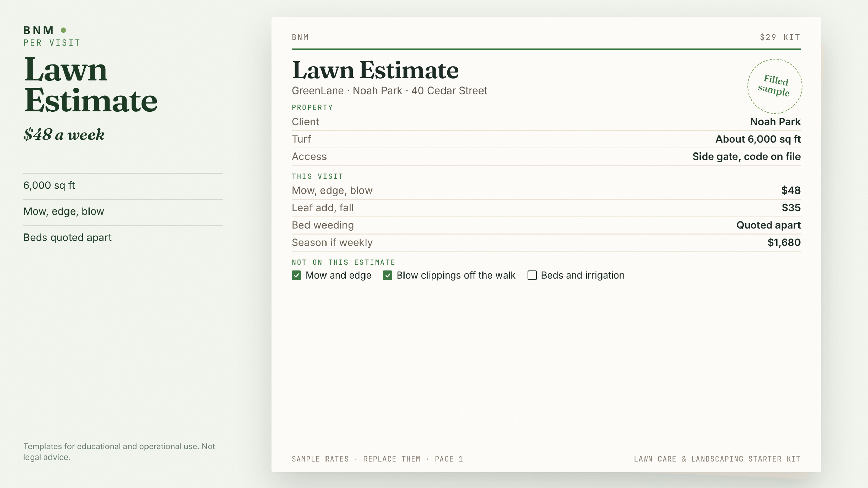Click the green dot beside BNM logo
Screen dimensions: 868x488
point(63,30)
